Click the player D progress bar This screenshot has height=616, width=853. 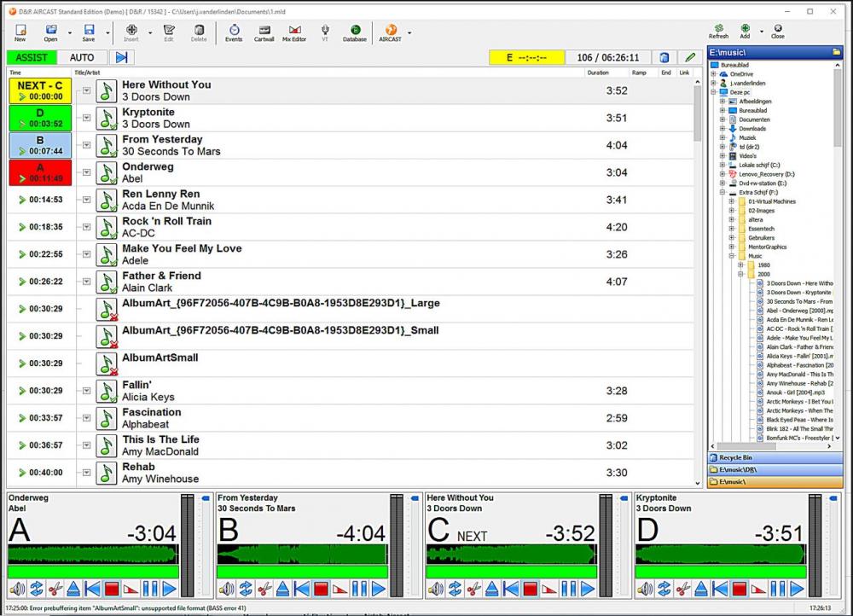point(720,572)
